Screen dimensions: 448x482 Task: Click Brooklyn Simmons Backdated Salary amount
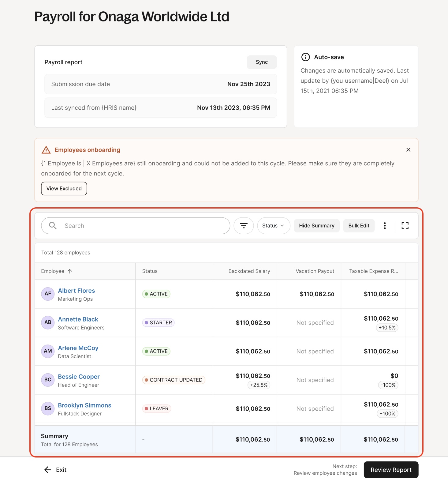pyautogui.click(x=253, y=409)
